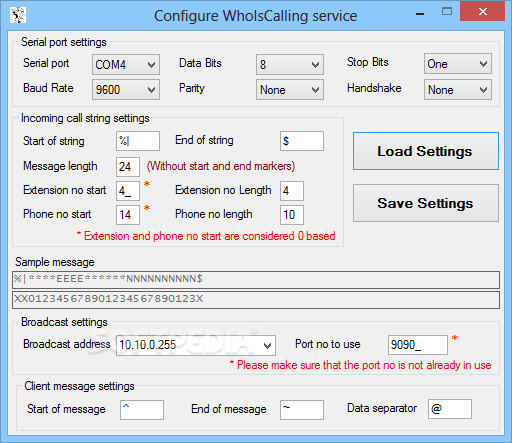This screenshot has height=443, width=512.
Task: Close the Configure WhoIsCalling window
Action: (482, 12)
